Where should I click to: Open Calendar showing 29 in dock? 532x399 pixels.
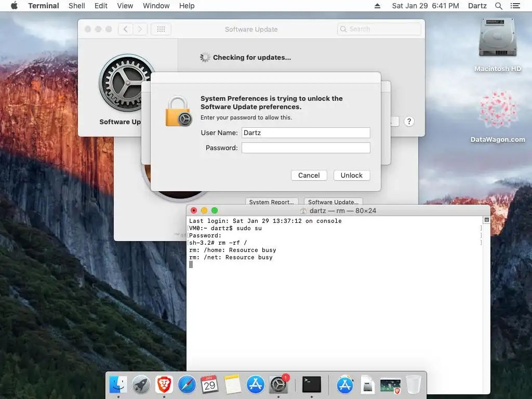coord(210,384)
